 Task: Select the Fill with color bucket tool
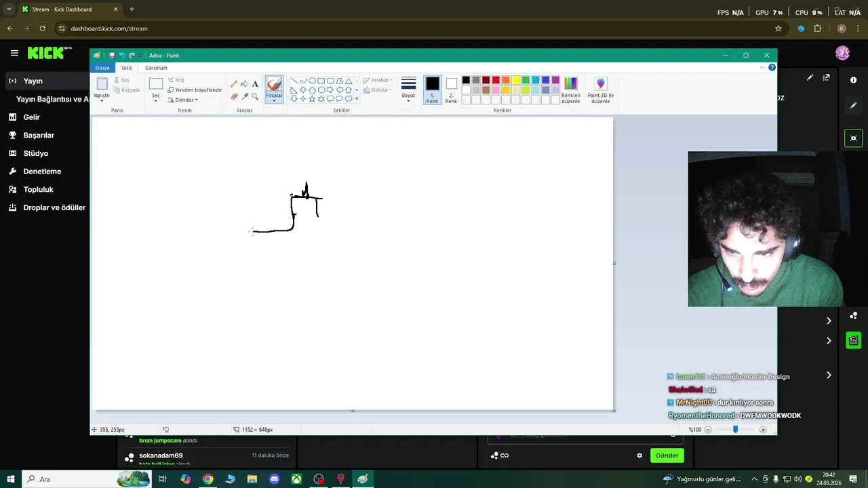pyautogui.click(x=245, y=84)
